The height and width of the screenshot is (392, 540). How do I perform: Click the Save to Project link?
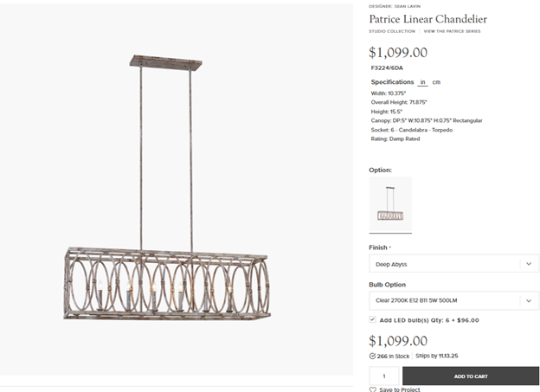pos(399,389)
